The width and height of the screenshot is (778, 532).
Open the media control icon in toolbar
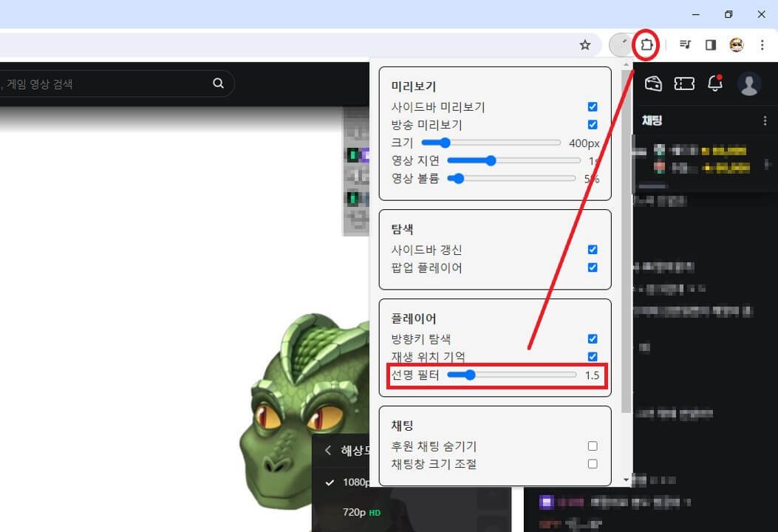pyautogui.click(x=685, y=44)
